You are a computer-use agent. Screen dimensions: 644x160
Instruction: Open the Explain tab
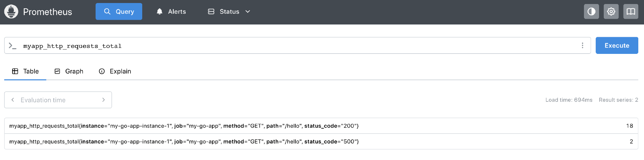115,71
